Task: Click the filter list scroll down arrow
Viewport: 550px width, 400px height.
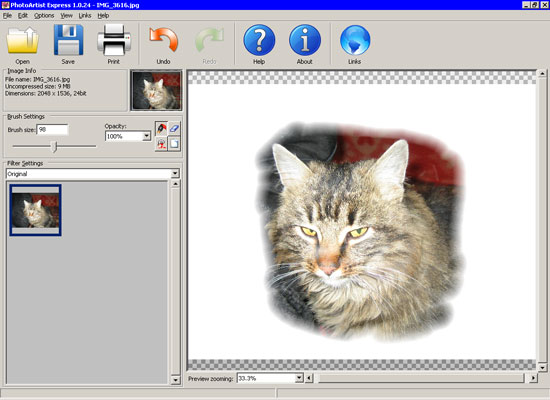Action: (x=175, y=380)
